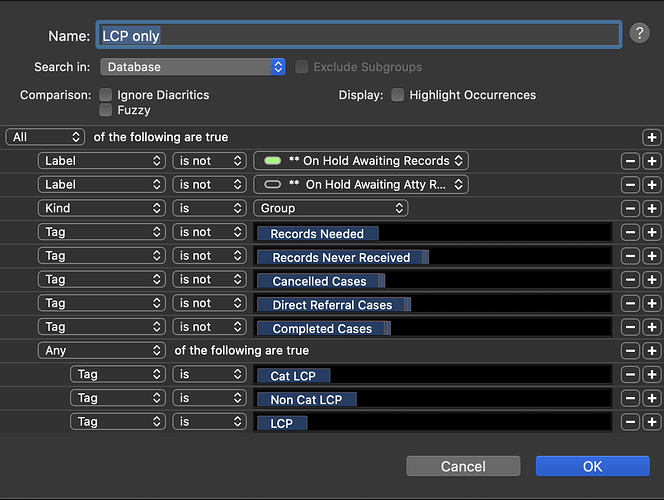Screen dimensions: 664x500
Task: Add a condition after Non Cat LCP row
Action: click(x=652, y=398)
